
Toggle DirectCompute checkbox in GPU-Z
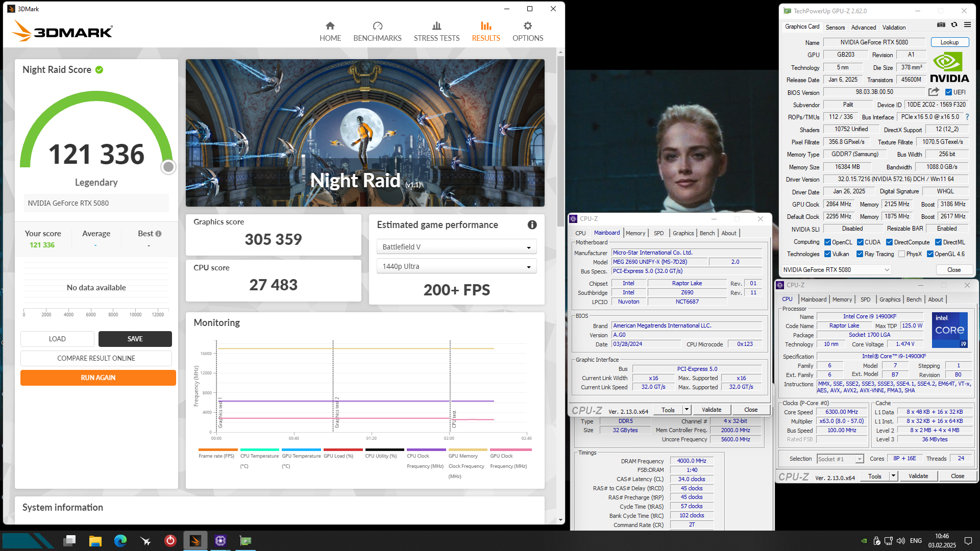click(x=889, y=242)
